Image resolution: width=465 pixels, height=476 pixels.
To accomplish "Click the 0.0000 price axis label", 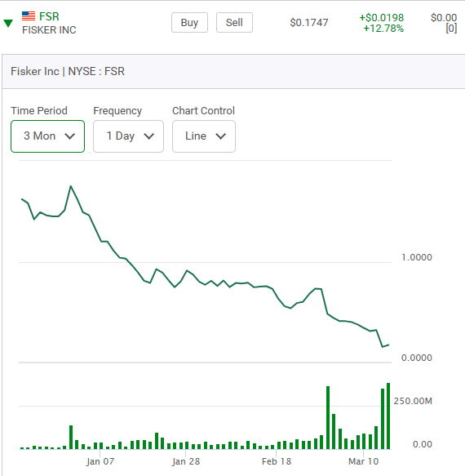I will coord(417,358).
